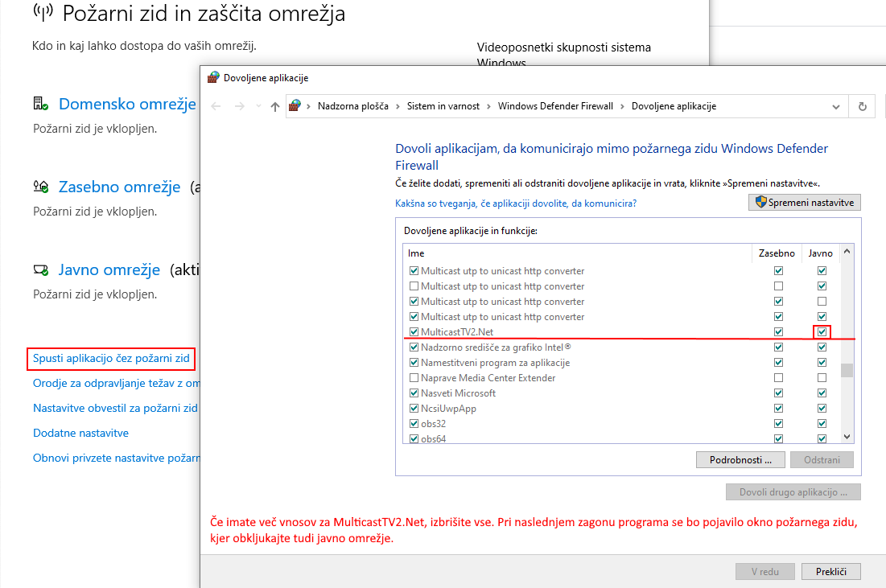
Task: Open the Dodatne nastavitve link
Action: tap(80, 433)
